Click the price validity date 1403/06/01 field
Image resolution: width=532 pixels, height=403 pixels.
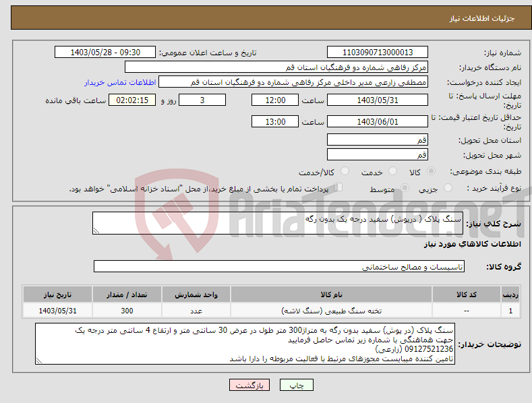click(x=378, y=121)
